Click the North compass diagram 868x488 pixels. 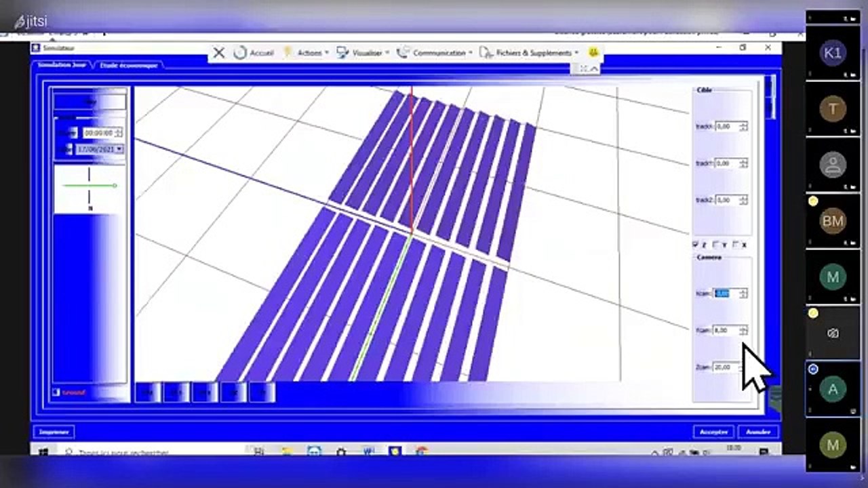(89, 189)
